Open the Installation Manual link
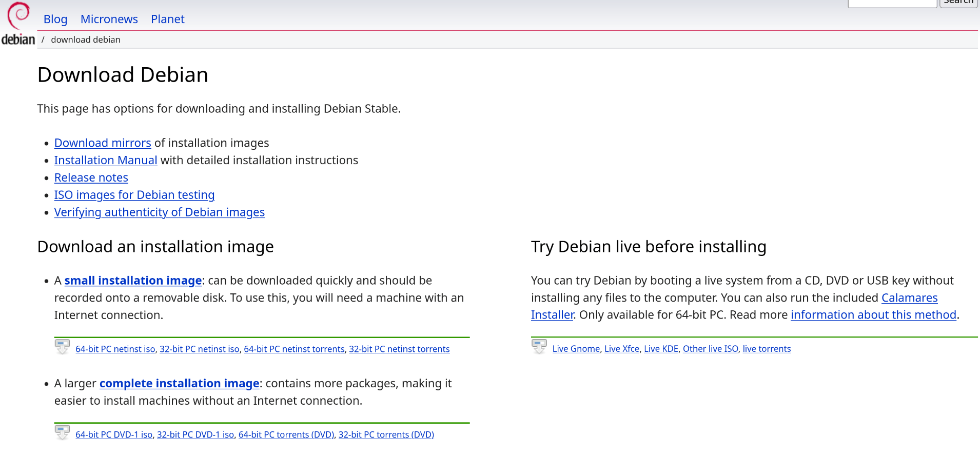This screenshot has height=456, width=980. 106,161
